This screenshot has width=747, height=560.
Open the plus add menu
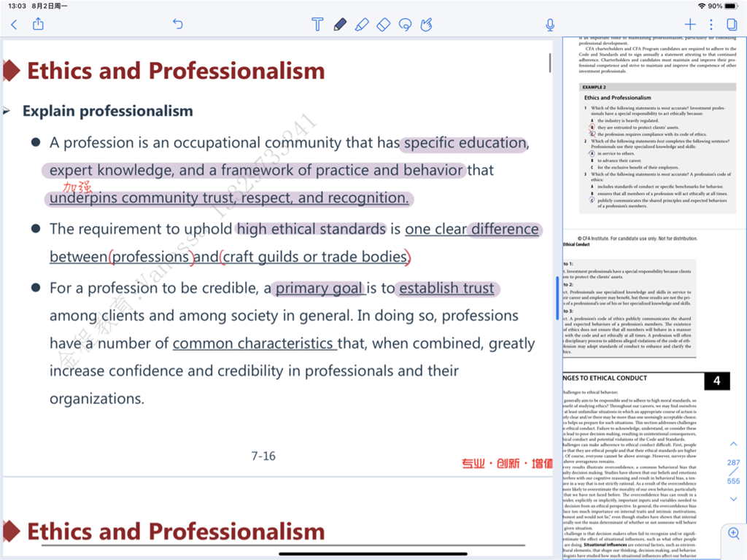(x=690, y=25)
